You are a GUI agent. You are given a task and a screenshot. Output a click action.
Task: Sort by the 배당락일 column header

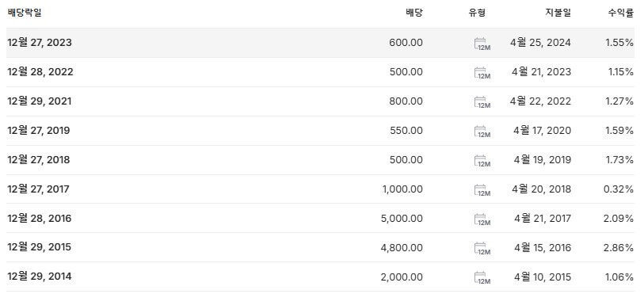tap(25, 13)
